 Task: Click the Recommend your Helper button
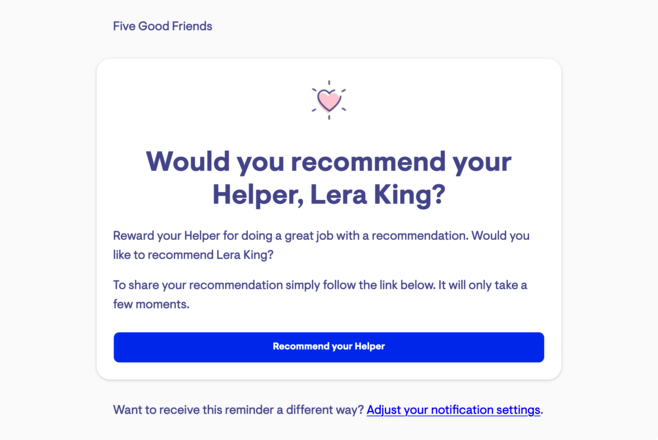329,347
